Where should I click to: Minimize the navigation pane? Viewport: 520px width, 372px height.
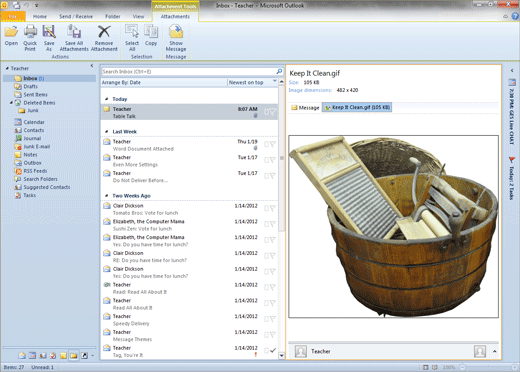92,66
